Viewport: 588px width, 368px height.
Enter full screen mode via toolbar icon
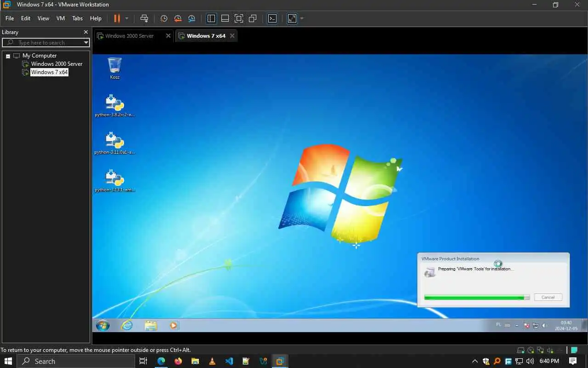(239, 18)
